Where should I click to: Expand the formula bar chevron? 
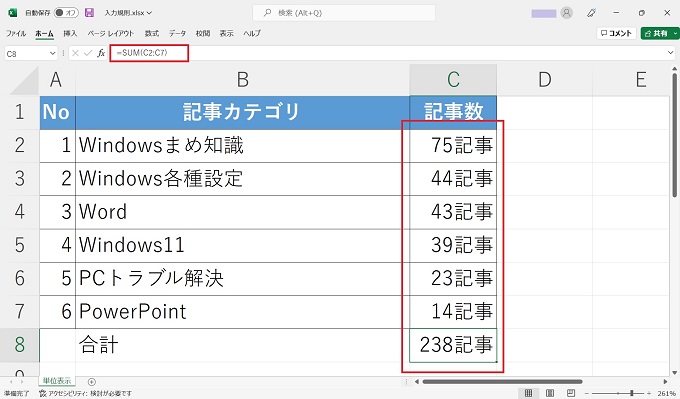pyautogui.click(x=670, y=53)
